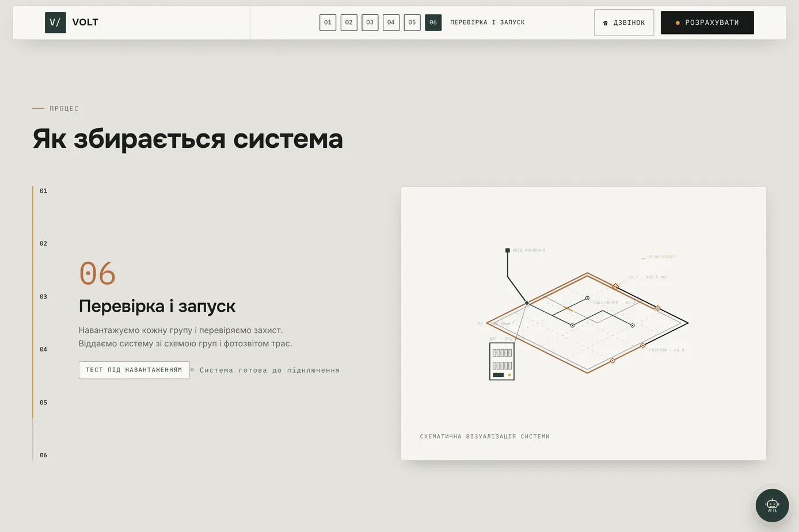
Task: Jump to timeline marker 01 on left rail
Action: click(x=43, y=191)
